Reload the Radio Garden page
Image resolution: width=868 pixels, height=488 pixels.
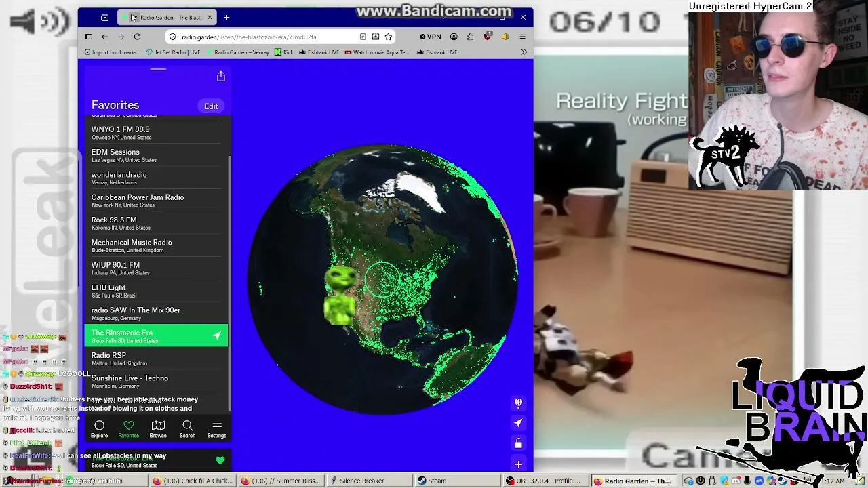tap(137, 37)
